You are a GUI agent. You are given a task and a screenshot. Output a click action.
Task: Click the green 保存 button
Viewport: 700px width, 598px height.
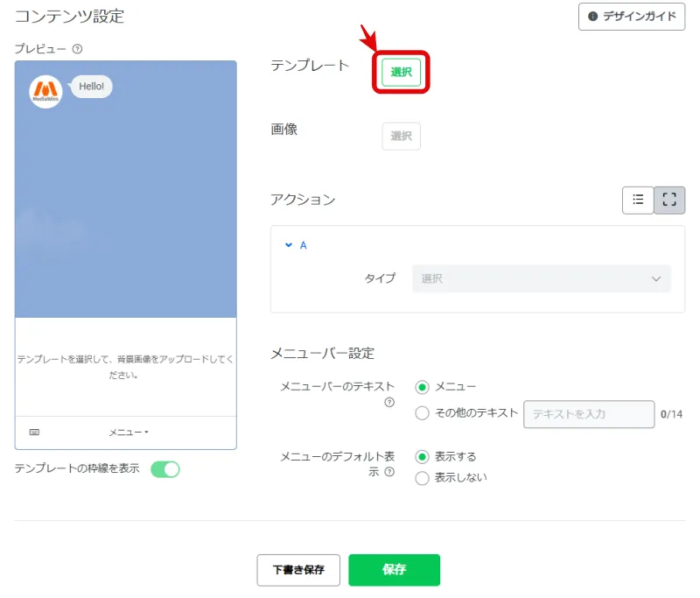(x=395, y=570)
